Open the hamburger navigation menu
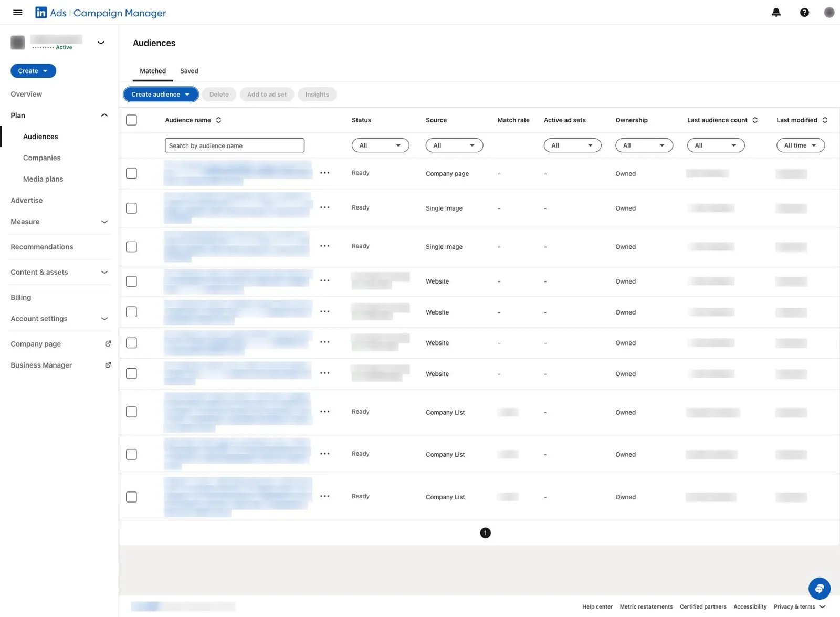Screen dimensions: 840x617 tap(17, 13)
